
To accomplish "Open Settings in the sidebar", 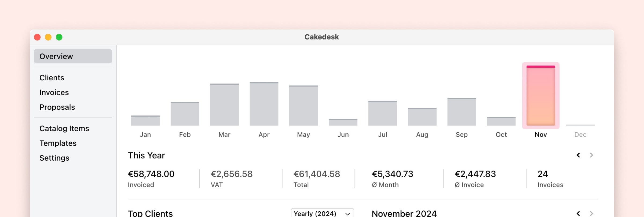I will tap(54, 158).
